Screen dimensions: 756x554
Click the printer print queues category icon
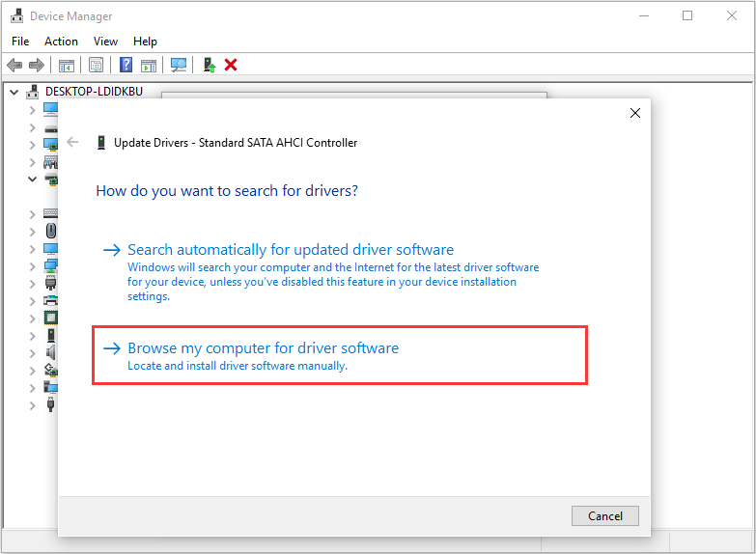coord(50,300)
